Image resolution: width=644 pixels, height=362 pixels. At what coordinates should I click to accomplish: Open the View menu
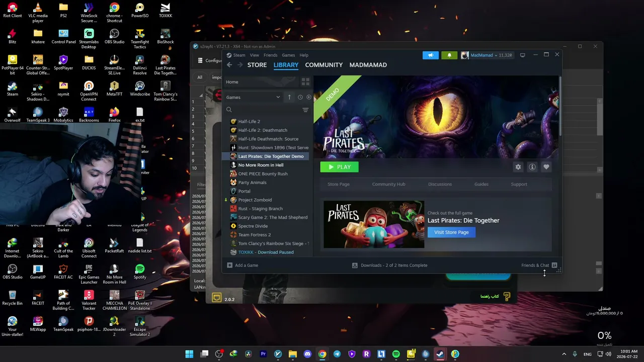[255, 55]
